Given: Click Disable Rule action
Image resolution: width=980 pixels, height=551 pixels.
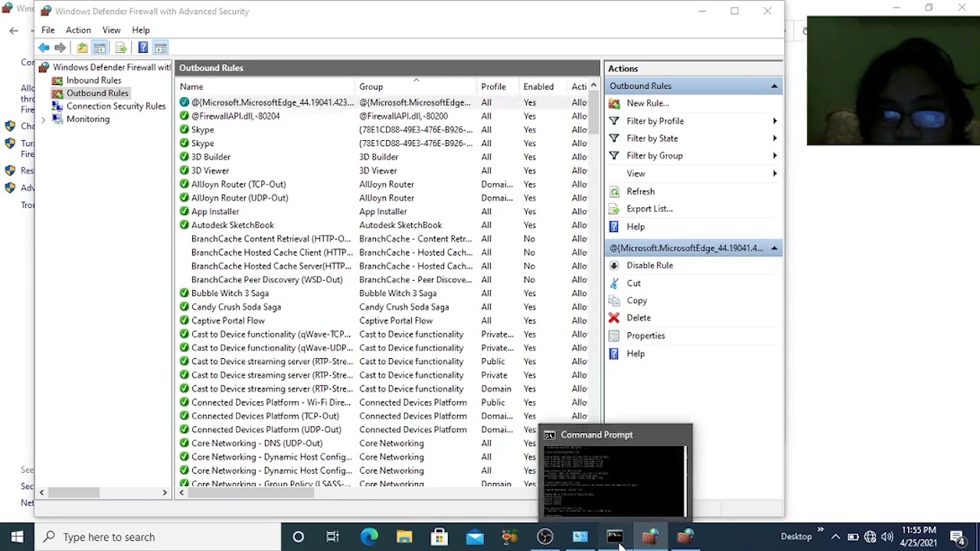Looking at the screenshot, I should 649,266.
